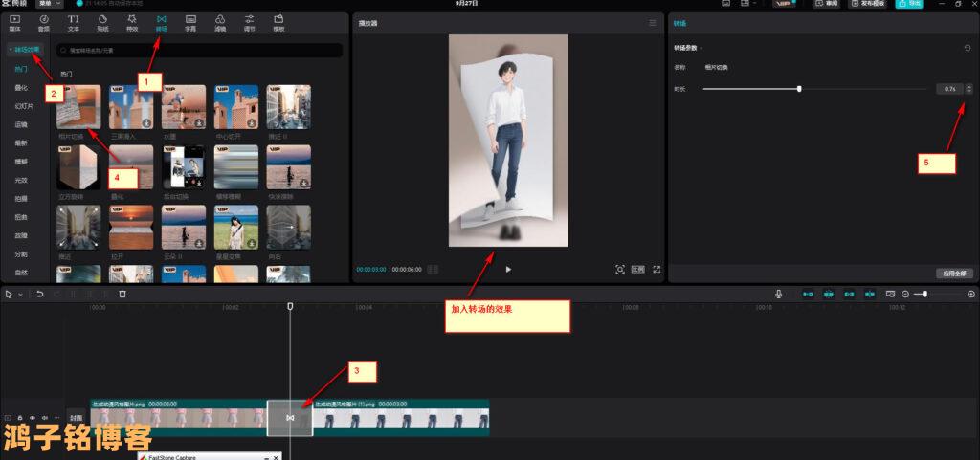Click the delete trash icon in timeline toolbar

pos(122,294)
